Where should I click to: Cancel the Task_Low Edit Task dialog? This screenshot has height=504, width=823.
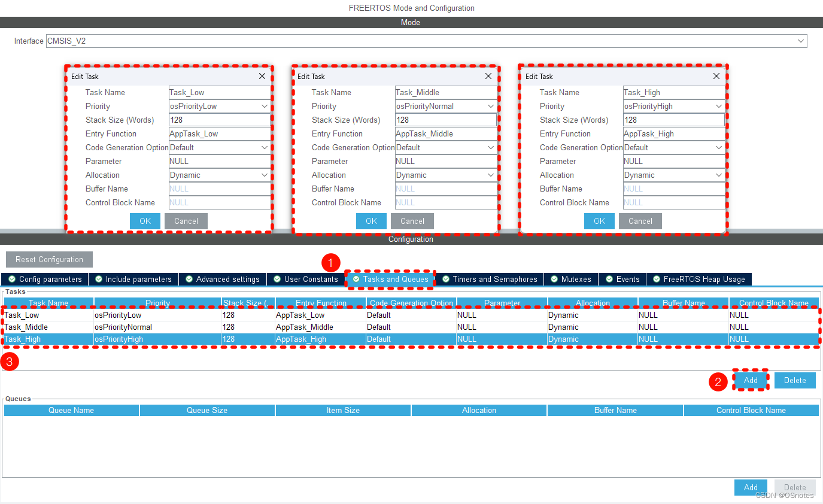[186, 221]
